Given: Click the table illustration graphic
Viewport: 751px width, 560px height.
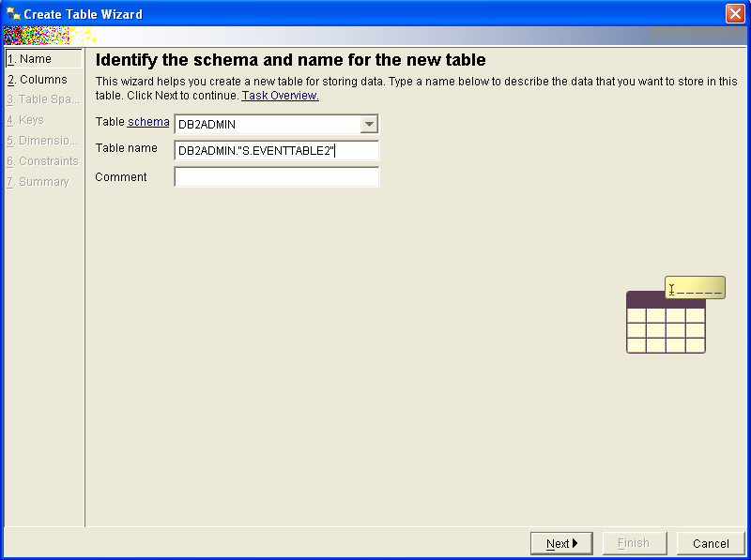Looking at the screenshot, I should point(676,315).
